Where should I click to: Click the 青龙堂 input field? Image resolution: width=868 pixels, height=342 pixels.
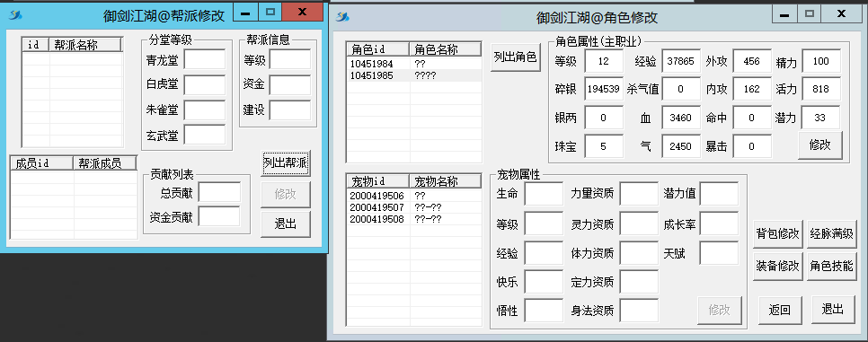coord(205,59)
